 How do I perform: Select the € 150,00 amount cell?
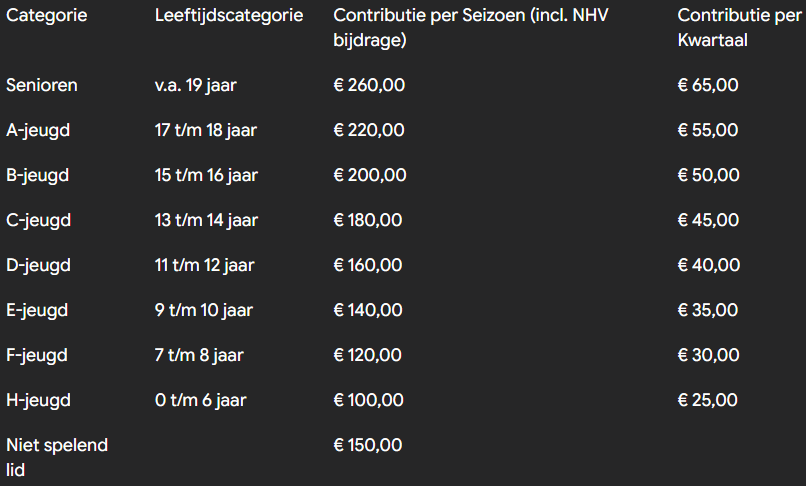pos(369,445)
